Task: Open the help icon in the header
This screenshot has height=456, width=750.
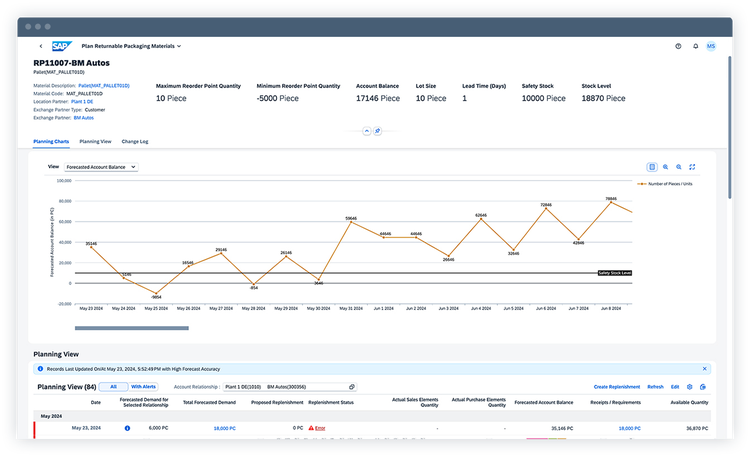Action: pos(678,46)
